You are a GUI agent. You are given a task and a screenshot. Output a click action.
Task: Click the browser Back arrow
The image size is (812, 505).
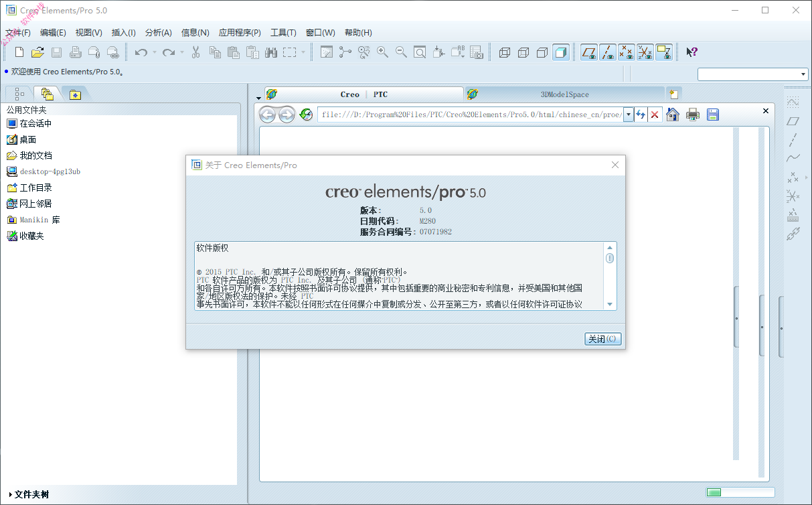point(268,115)
